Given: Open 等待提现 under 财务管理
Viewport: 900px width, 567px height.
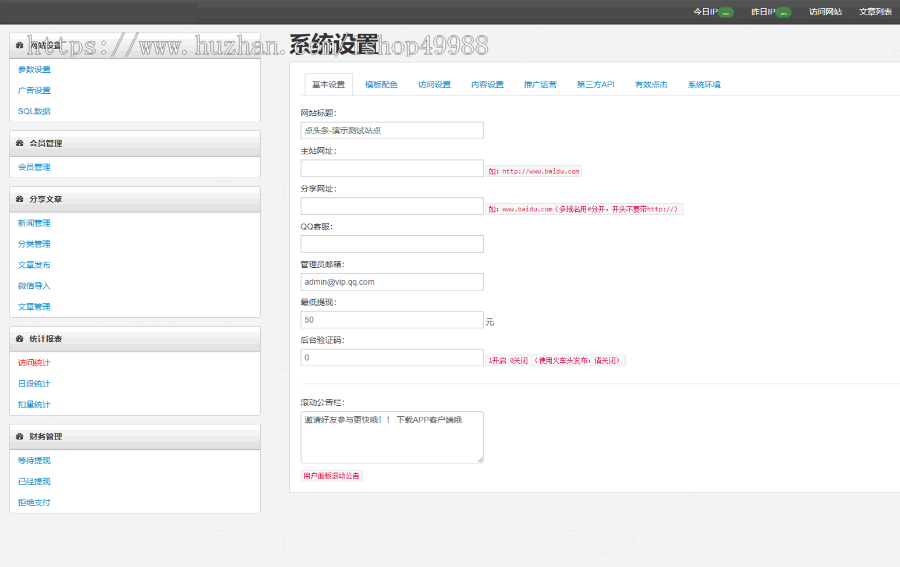Looking at the screenshot, I should coord(34,460).
